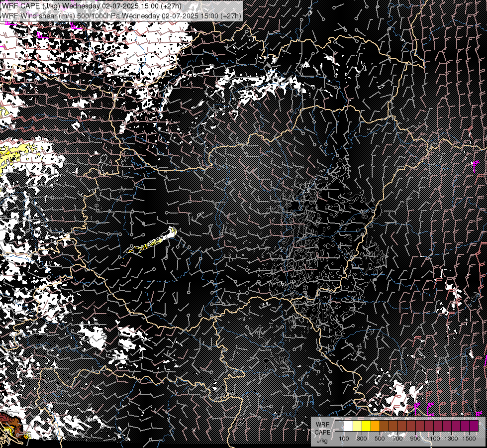The width and height of the screenshot is (487, 448).
Task: Click the J/kg unit label in legend
Action: (x=322, y=440)
